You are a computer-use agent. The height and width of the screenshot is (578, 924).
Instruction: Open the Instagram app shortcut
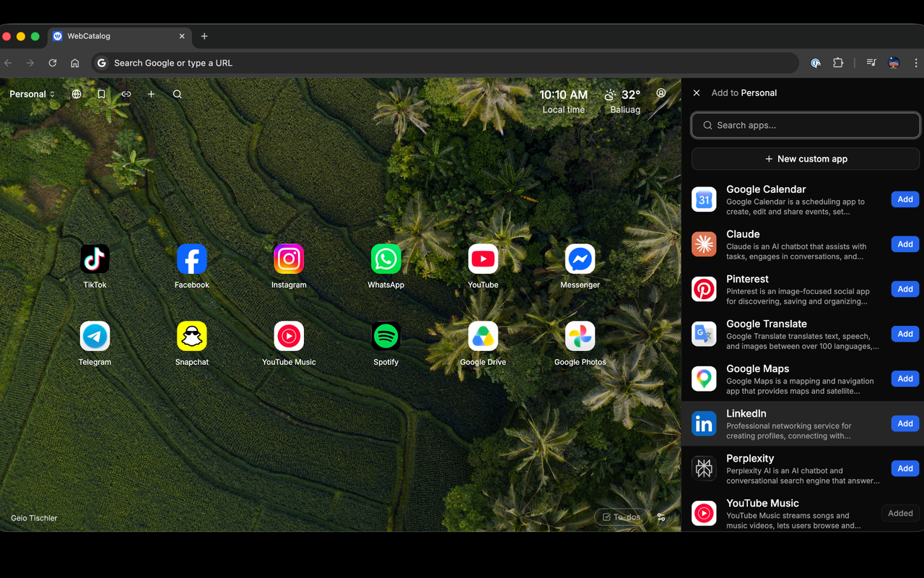pyautogui.click(x=289, y=259)
